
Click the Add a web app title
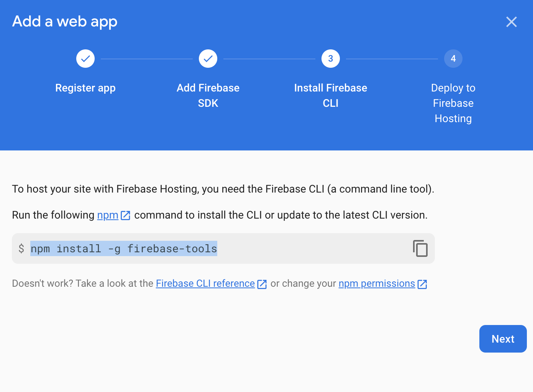click(65, 21)
